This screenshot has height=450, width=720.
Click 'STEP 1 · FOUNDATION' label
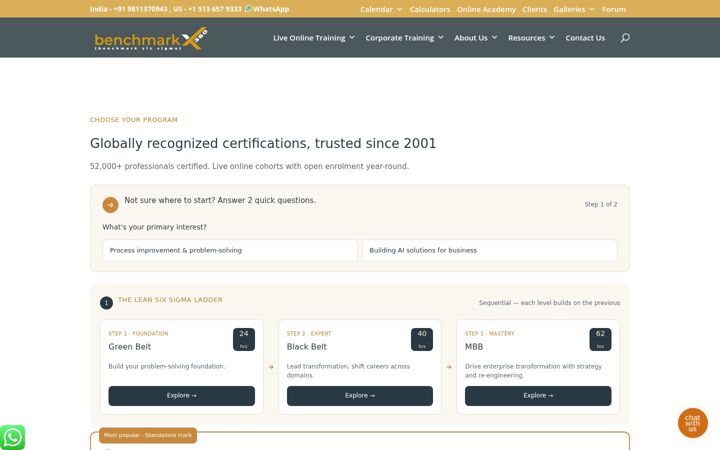pos(138,333)
